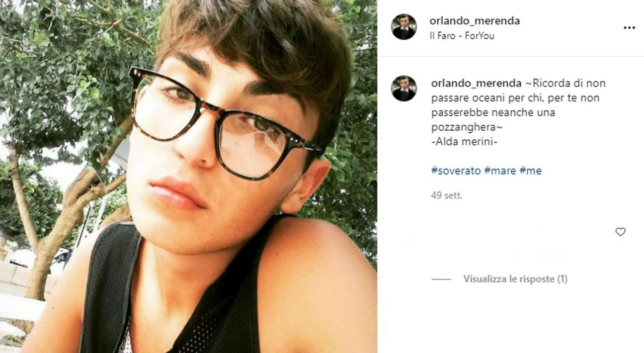The height and width of the screenshot is (353, 644).
Task: Open the three-dot more options menu
Action: click(629, 28)
